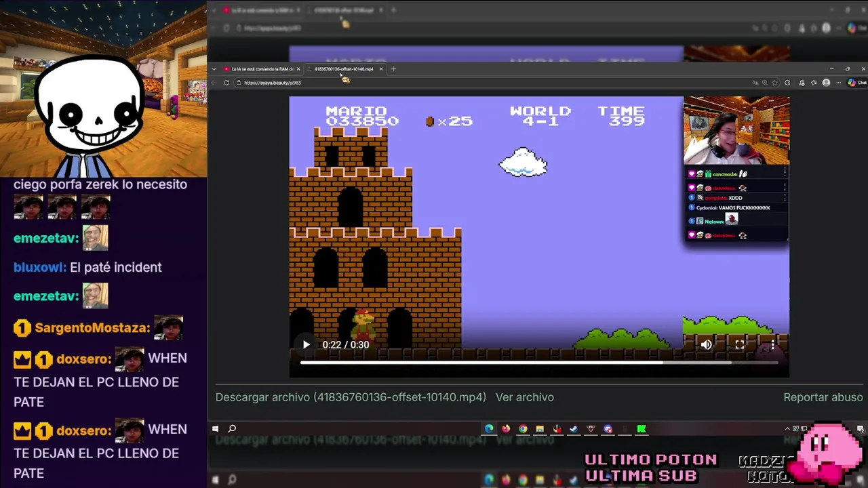868x488 pixels.
Task: Click Reportar abuso link
Action: click(823, 397)
